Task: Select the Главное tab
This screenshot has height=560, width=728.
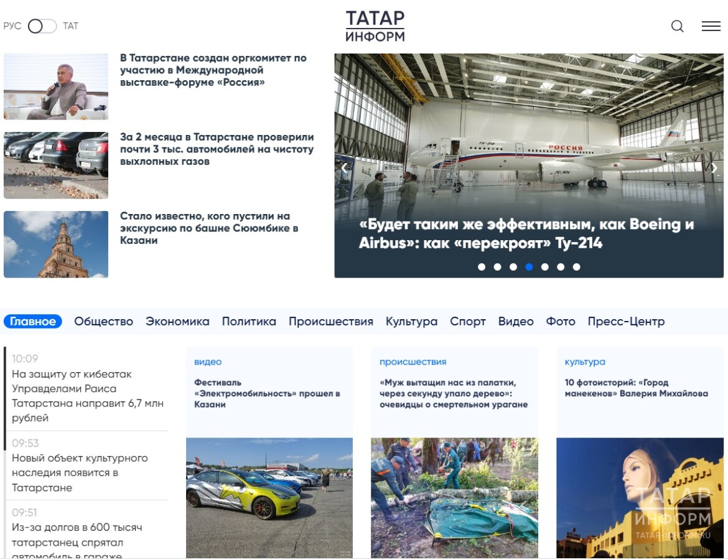Action: pos(33,322)
